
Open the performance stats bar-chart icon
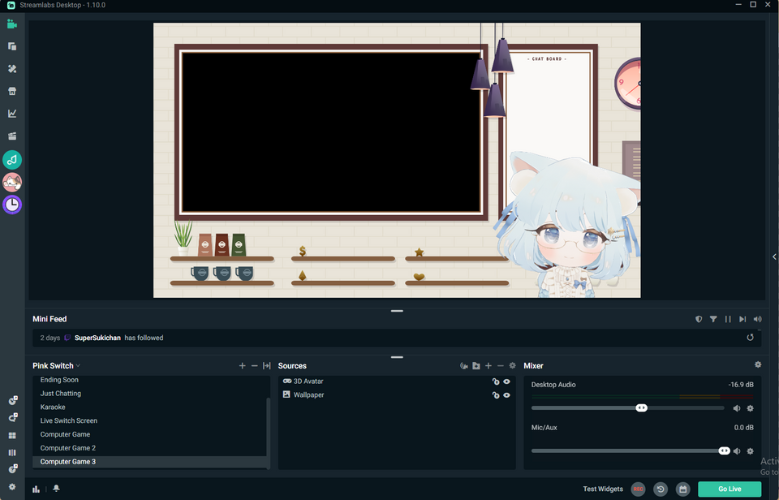(x=36, y=489)
